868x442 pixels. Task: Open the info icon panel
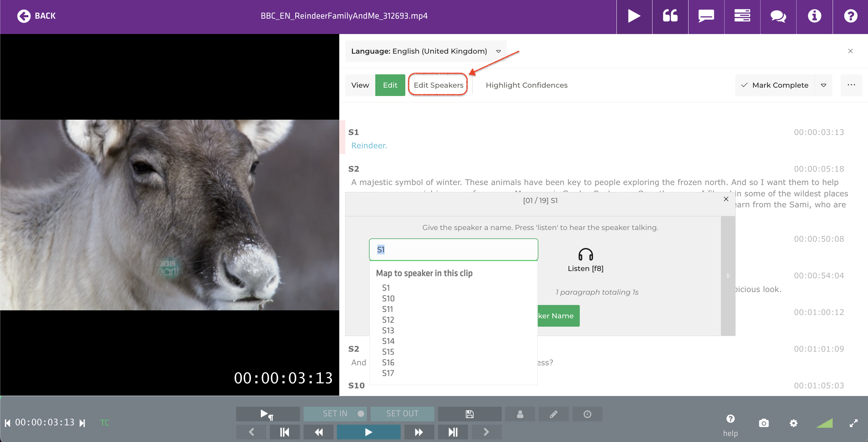tap(814, 16)
